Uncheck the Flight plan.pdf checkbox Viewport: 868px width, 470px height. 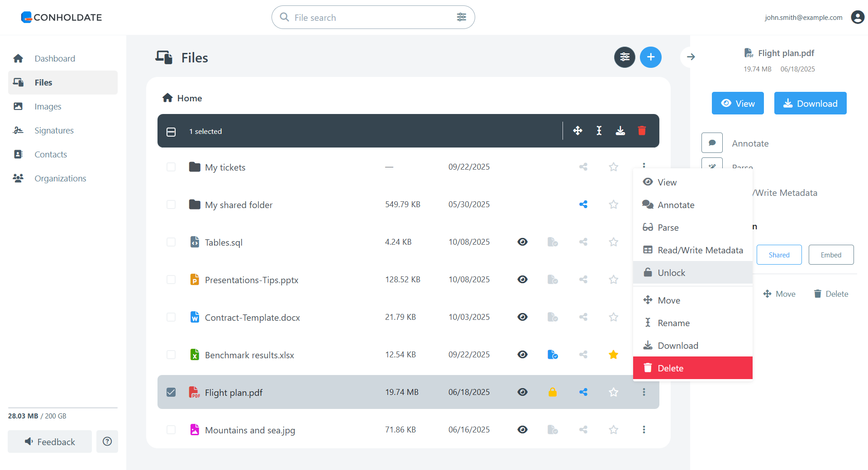pos(171,392)
